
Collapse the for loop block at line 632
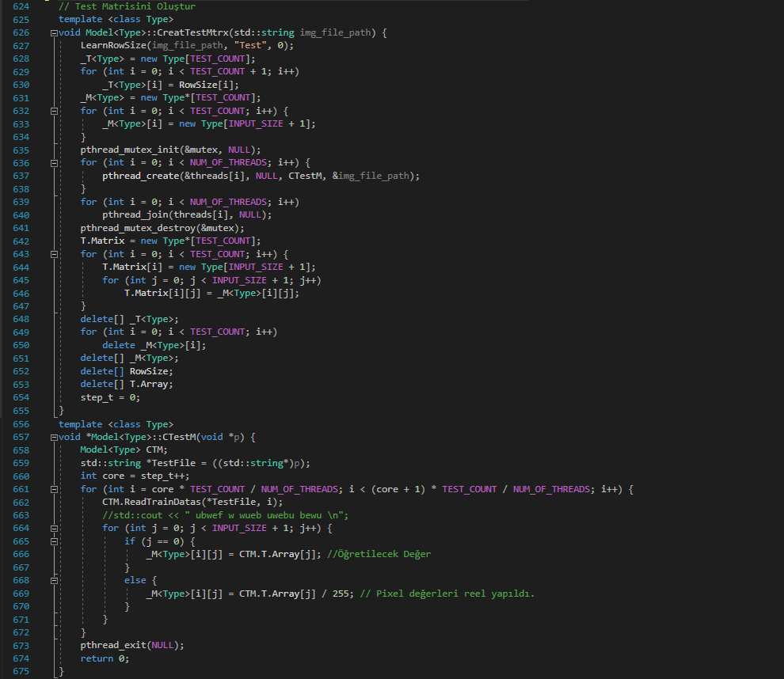pyautogui.click(x=54, y=112)
